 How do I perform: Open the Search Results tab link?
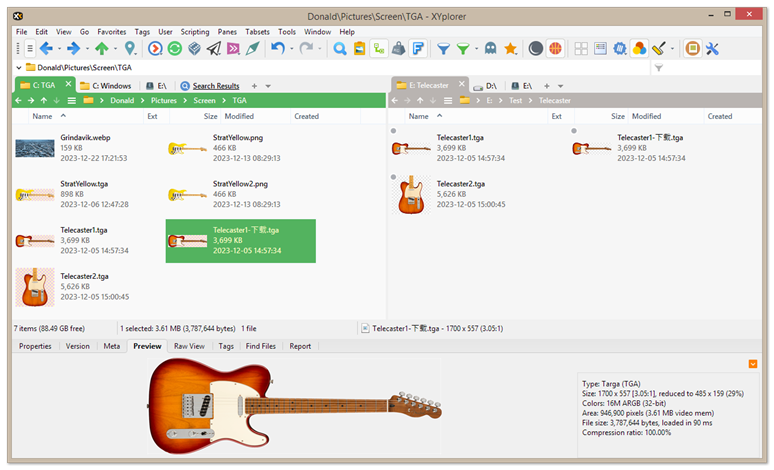215,86
